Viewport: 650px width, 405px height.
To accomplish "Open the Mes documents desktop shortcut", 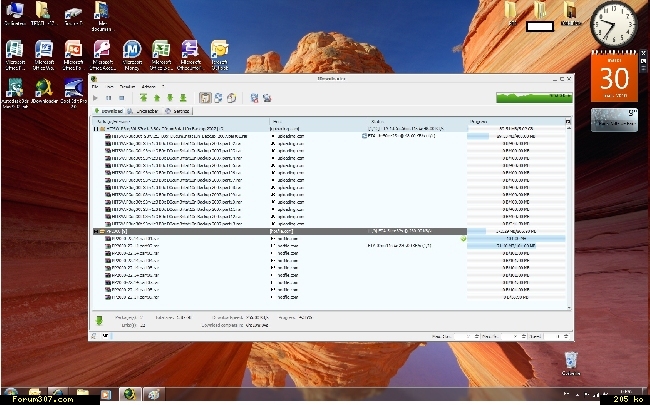I will click(x=102, y=16).
